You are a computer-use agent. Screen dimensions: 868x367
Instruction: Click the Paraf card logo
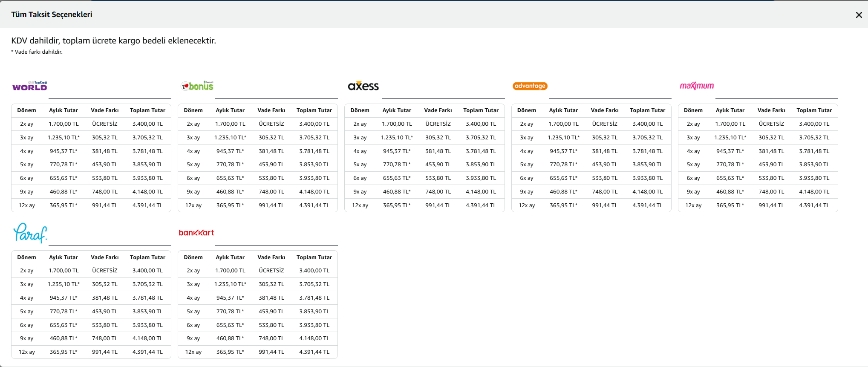(x=30, y=233)
